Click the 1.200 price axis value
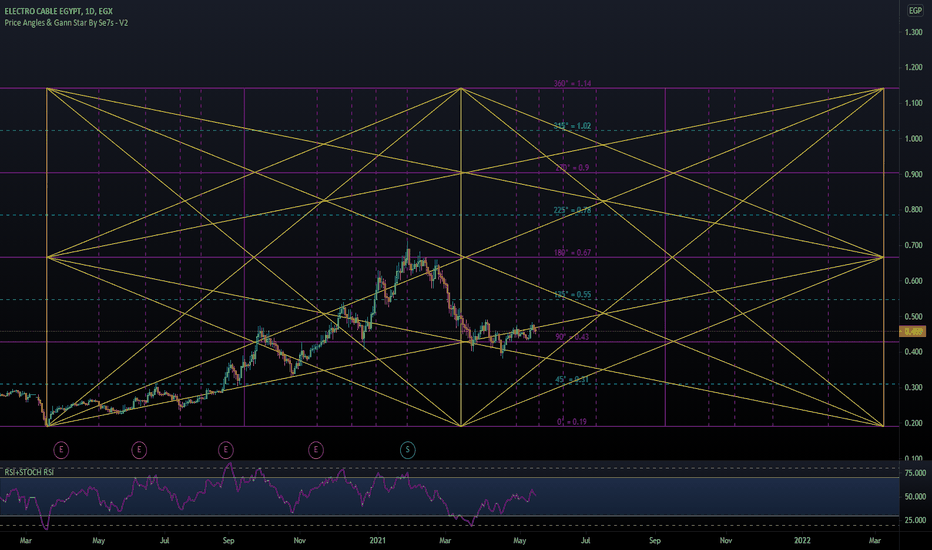This screenshot has height=550, width=932. tap(914, 68)
